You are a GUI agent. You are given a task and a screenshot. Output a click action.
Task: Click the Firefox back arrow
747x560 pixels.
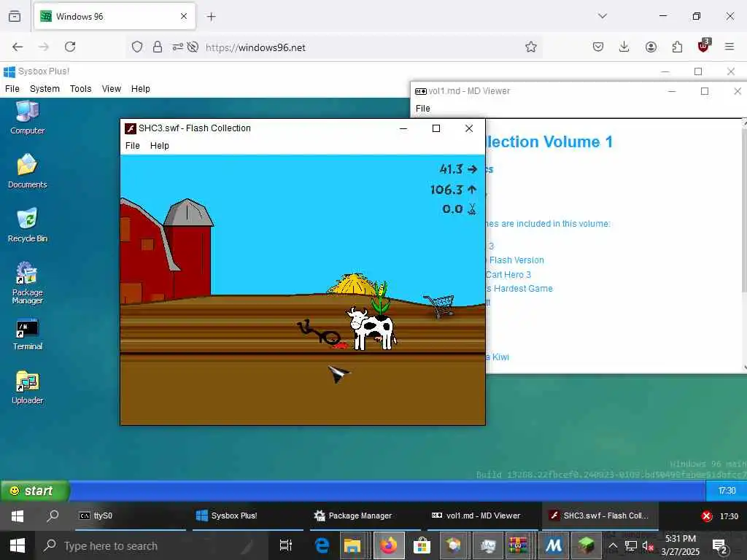pyautogui.click(x=18, y=47)
